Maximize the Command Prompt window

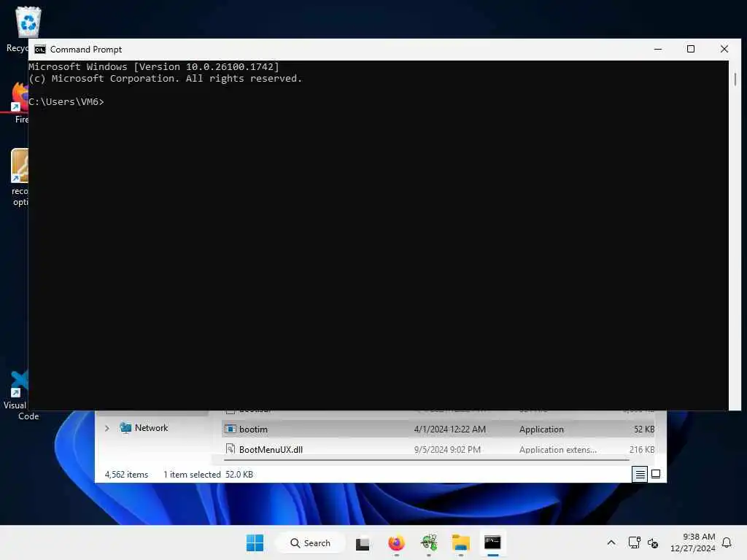point(690,49)
